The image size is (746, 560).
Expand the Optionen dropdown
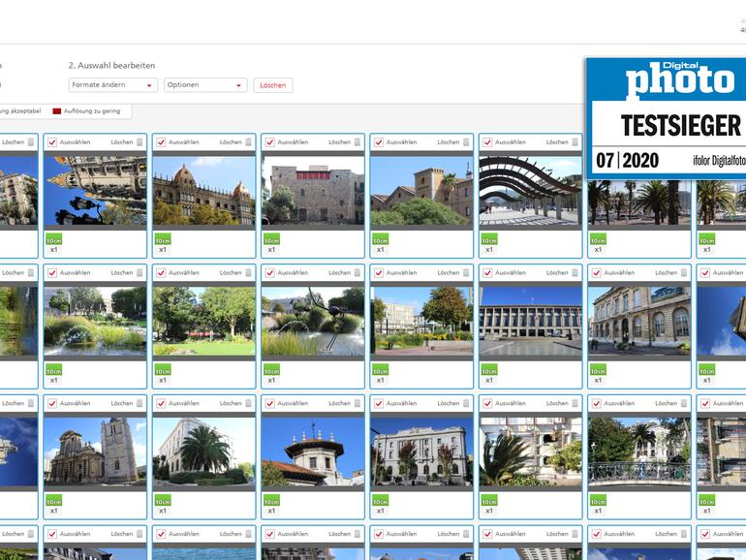[x=205, y=85]
